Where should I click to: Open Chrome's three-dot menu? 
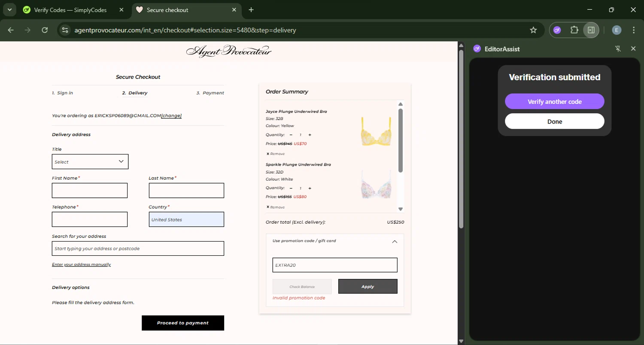point(634,30)
